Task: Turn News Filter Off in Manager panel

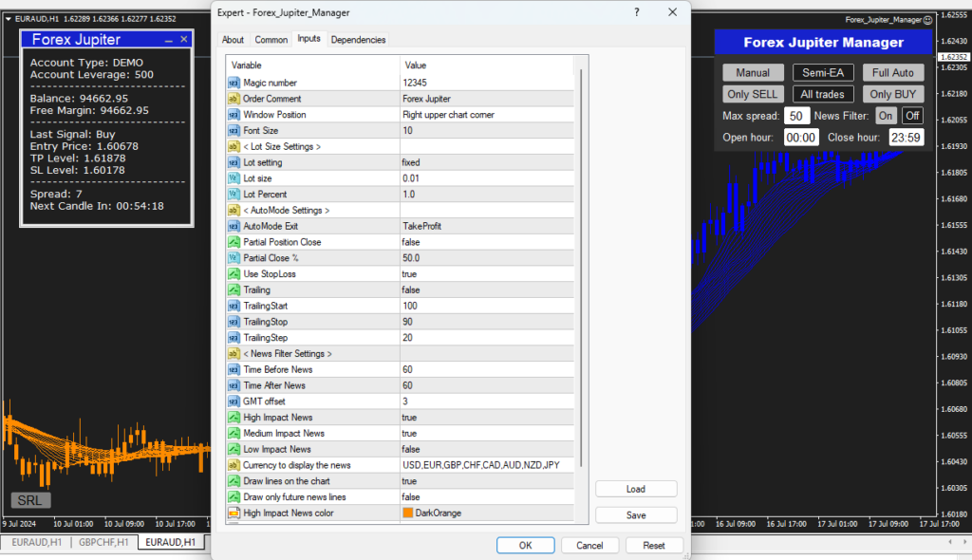Action: (x=912, y=116)
